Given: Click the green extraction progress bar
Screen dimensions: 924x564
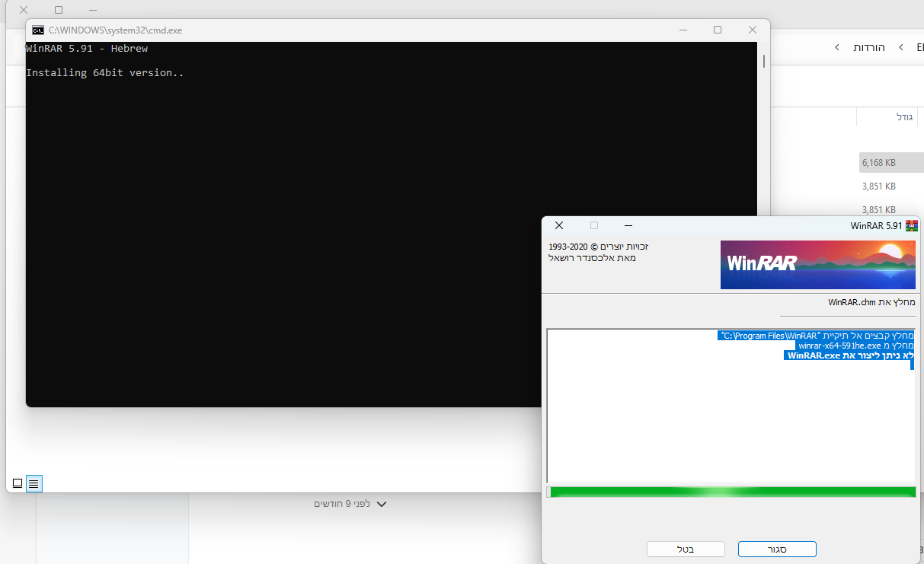Looking at the screenshot, I should pyautogui.click(x=731, y=492).
